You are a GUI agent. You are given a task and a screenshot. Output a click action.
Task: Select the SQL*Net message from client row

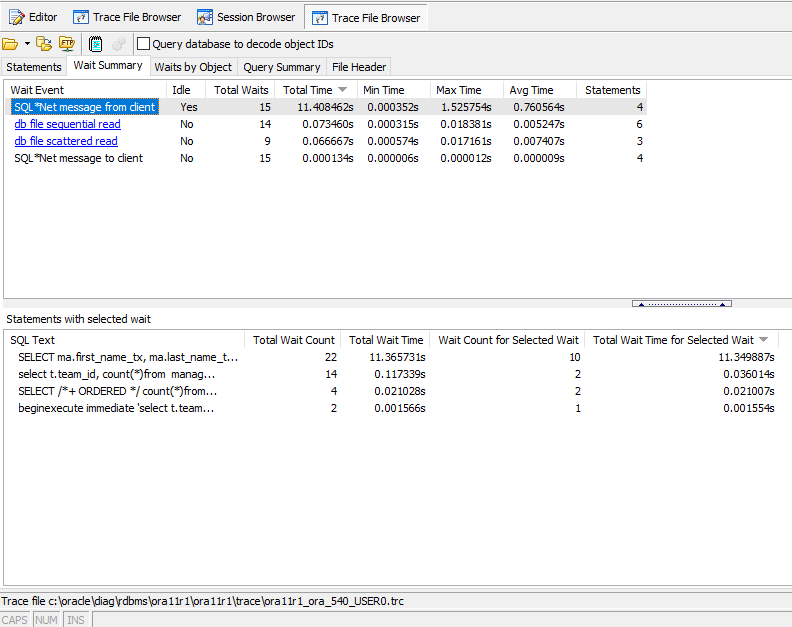click(x=326, y=107)
